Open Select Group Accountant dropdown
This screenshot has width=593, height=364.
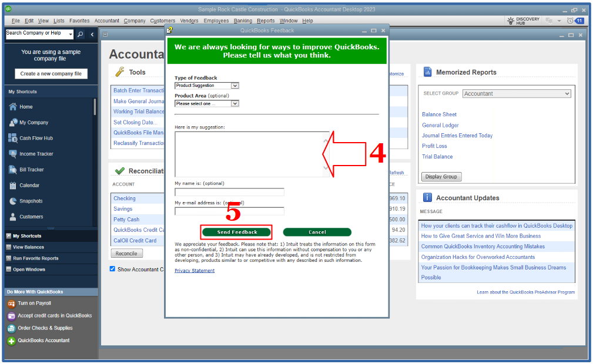click(x=517, y=94)
